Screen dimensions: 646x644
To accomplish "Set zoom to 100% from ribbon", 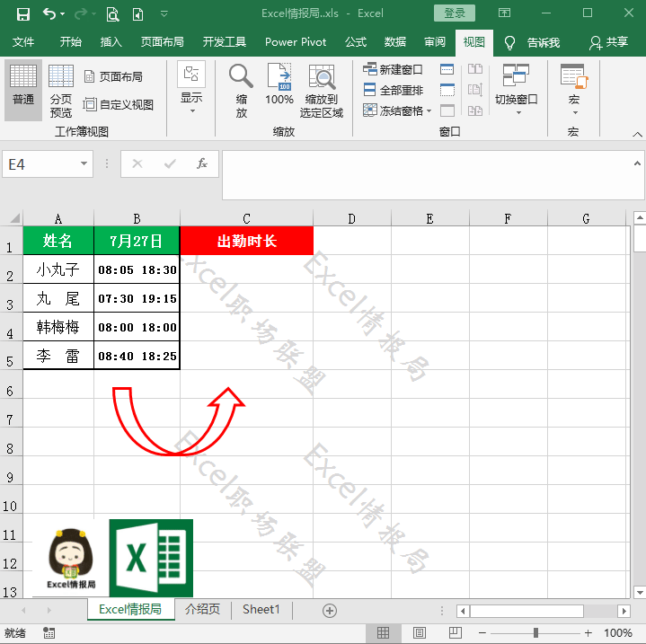I will point(279,84).
